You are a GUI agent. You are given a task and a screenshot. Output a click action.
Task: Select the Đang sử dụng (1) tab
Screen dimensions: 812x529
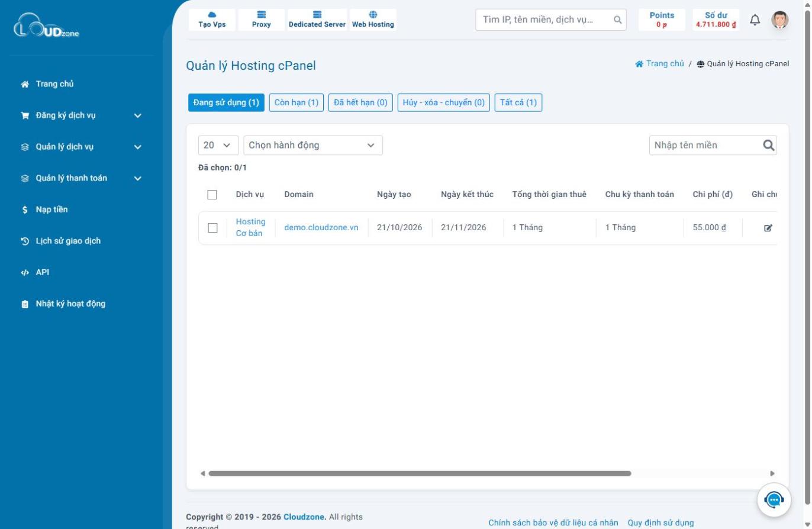[x=226, y=102]
